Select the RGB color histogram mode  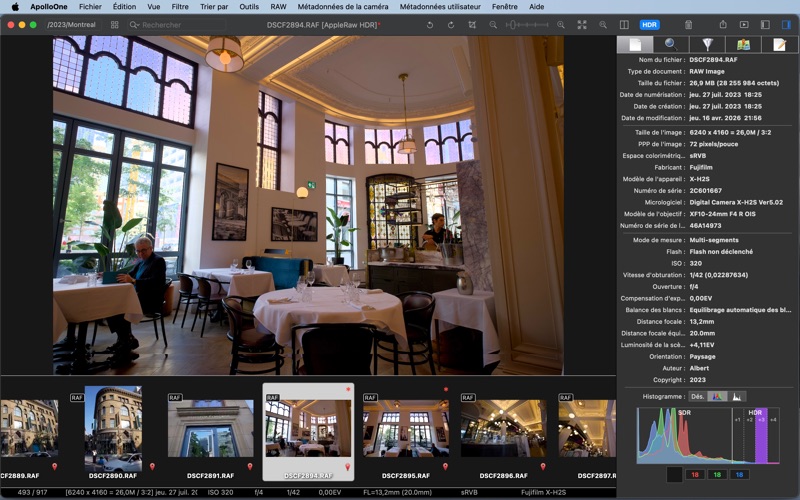click(717, 396)
